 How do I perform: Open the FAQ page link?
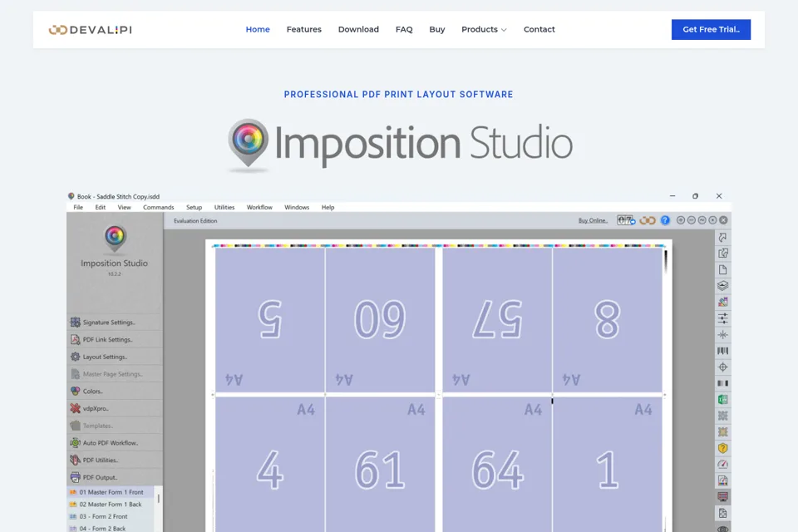pyautogui.click(x=404, y=30)
